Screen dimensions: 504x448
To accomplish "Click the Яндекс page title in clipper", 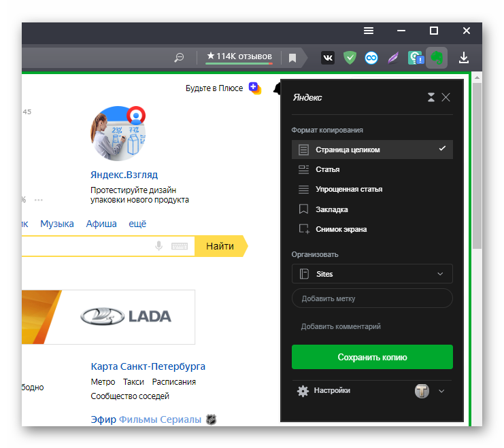I will click(x=307, y=97).
